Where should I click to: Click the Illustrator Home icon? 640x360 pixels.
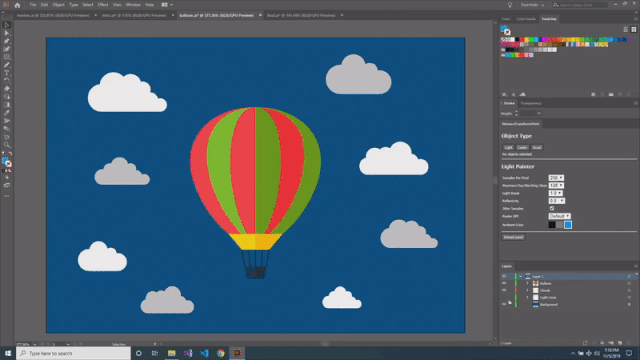17,5
